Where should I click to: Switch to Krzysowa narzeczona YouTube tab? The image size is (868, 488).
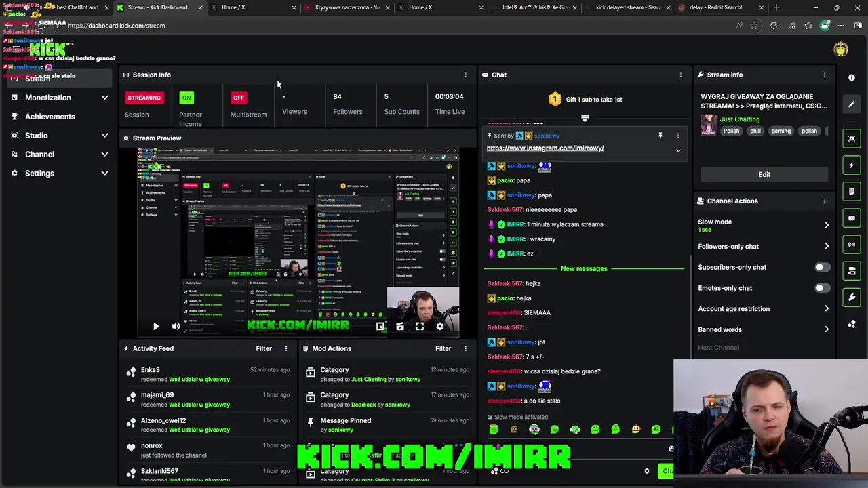tap(347, 7)
